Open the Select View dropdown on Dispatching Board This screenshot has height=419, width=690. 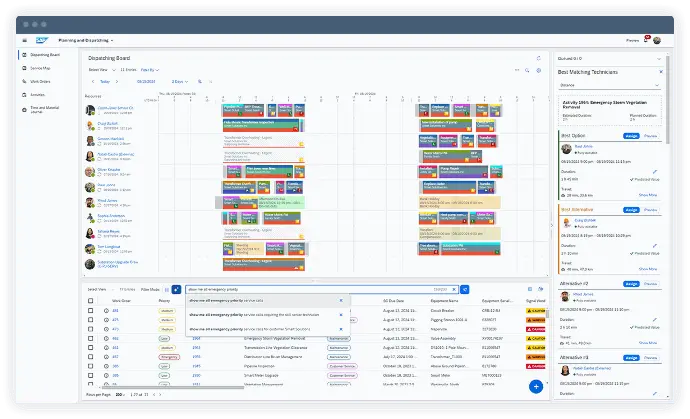[102, 70]
